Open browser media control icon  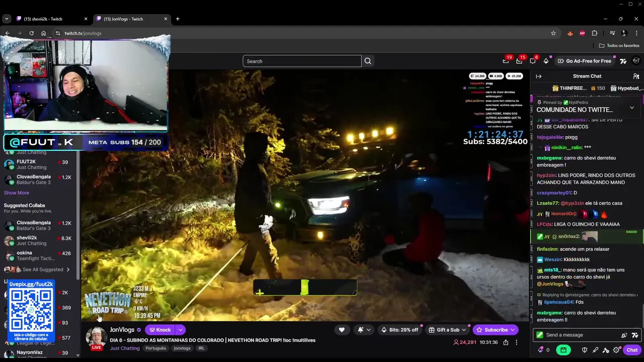point(612,33)
